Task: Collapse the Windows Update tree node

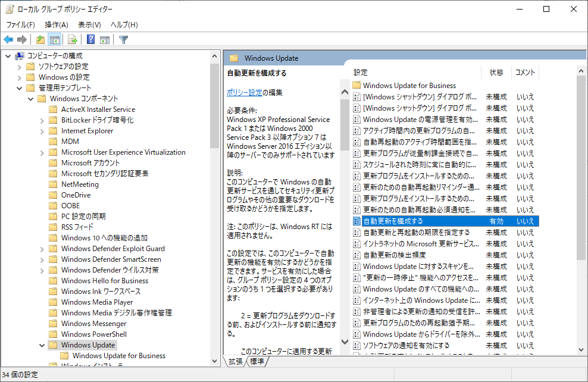Action: point(42,345)
